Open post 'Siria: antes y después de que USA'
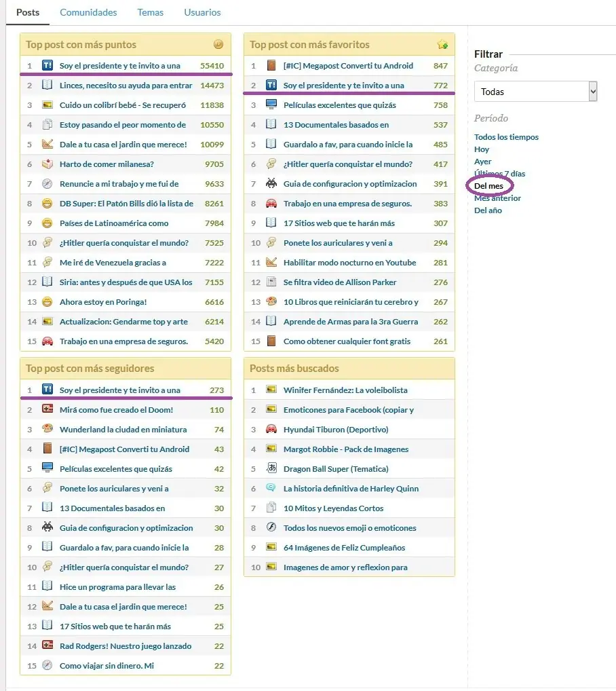The height and width of the screenshot is (691, 616). click(126, 282)
